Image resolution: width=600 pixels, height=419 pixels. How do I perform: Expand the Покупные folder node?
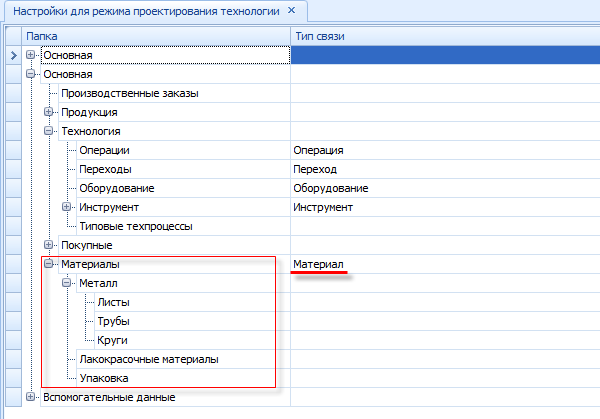49,245
